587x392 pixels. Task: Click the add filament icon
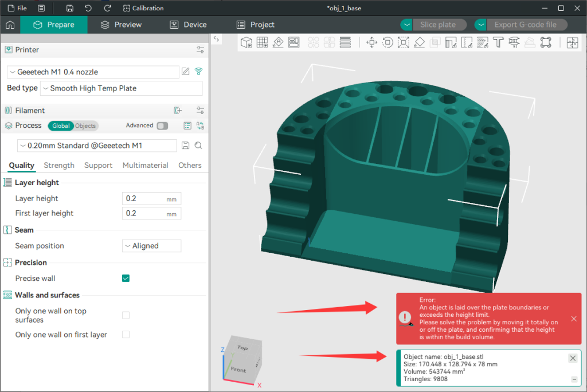pos(178,111)
